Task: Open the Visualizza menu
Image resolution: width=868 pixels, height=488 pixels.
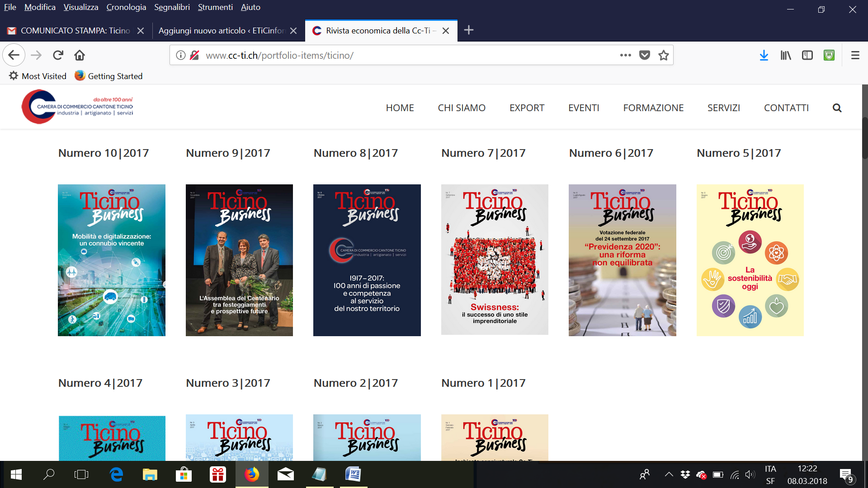Action: [x=81, y=7]
